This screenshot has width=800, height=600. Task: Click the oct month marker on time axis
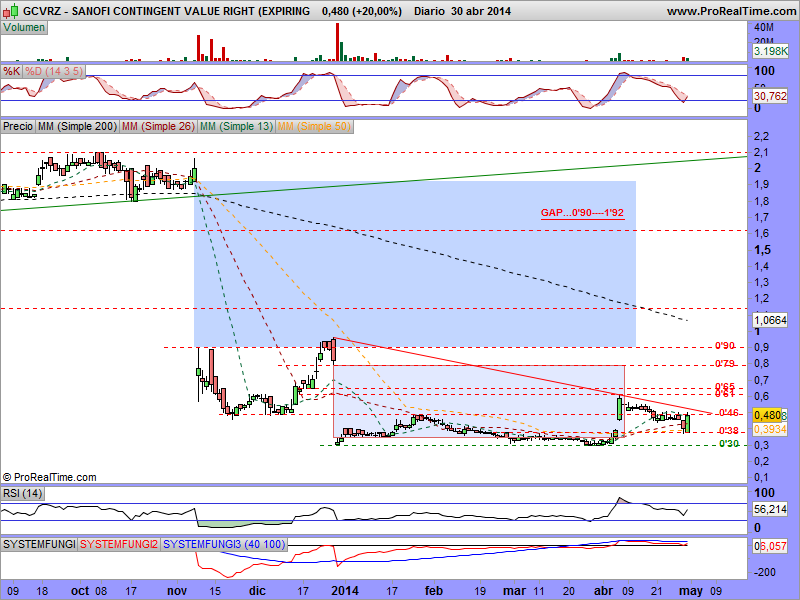[x=80, y=591]
